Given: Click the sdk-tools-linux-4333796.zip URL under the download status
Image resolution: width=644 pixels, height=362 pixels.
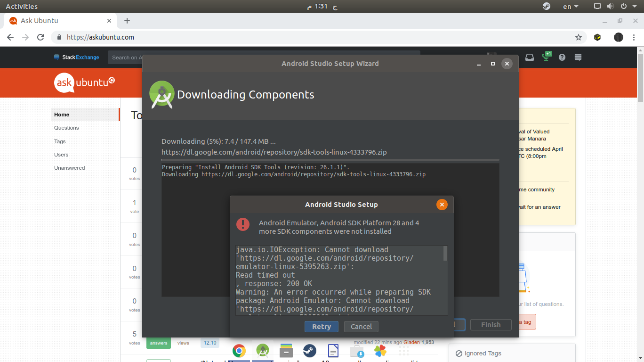Looking at the screenshot, I should point(274,152).
